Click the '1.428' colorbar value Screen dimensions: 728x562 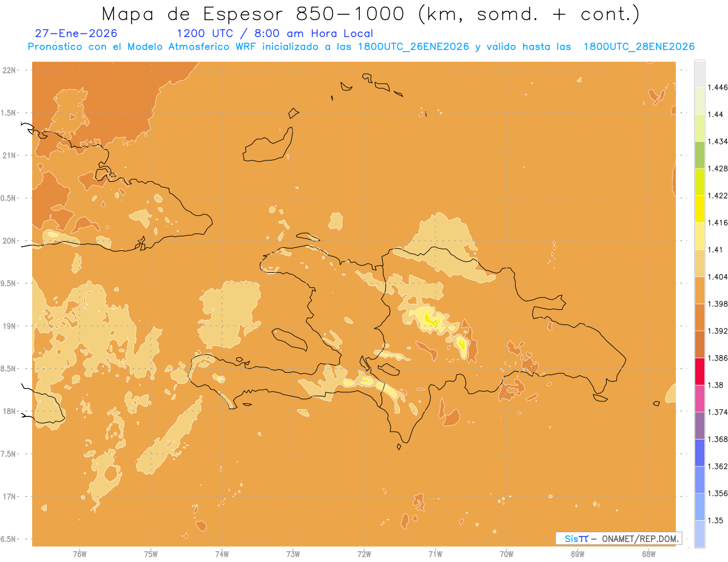pyautogui.click(x=717, y=169)
